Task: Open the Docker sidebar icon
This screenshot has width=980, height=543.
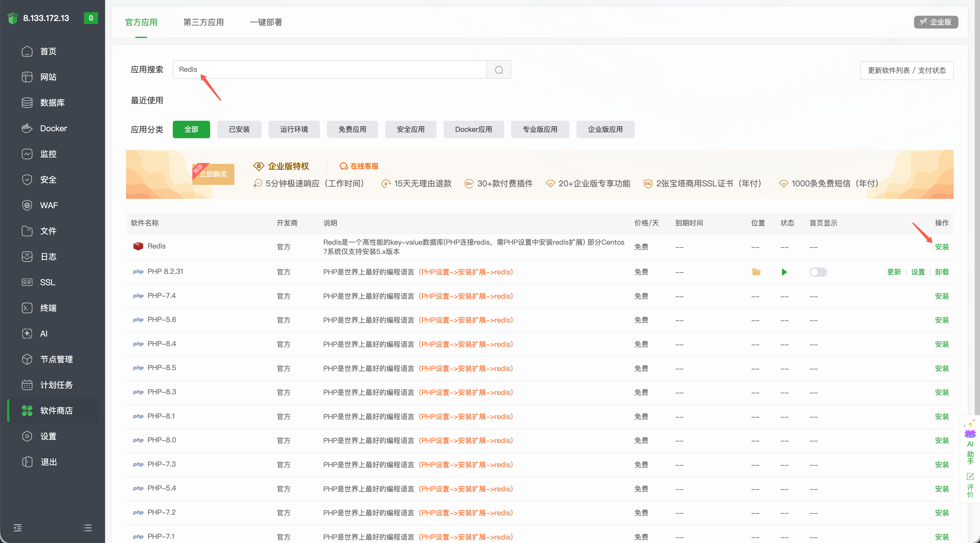Action: [x=27, y=128]
